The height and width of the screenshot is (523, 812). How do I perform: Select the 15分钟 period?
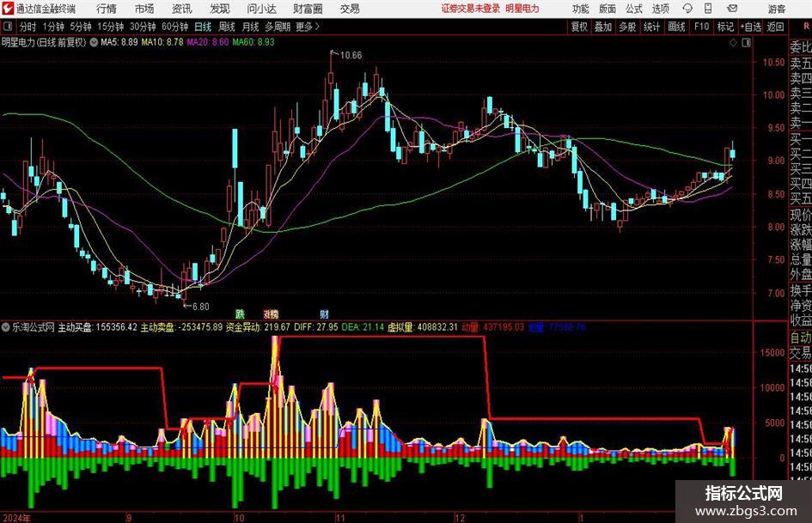tap(110, 27)
